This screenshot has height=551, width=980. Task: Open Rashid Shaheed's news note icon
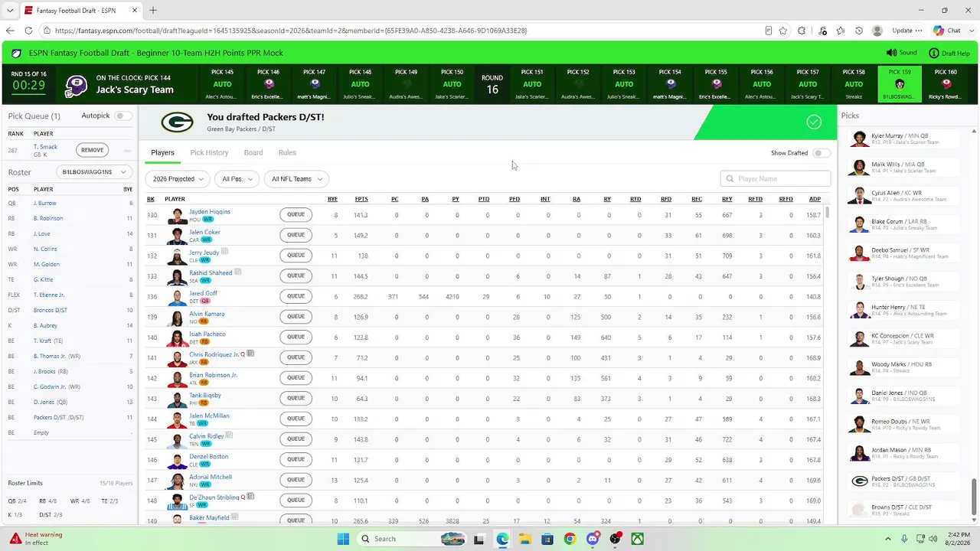point(238,272)
